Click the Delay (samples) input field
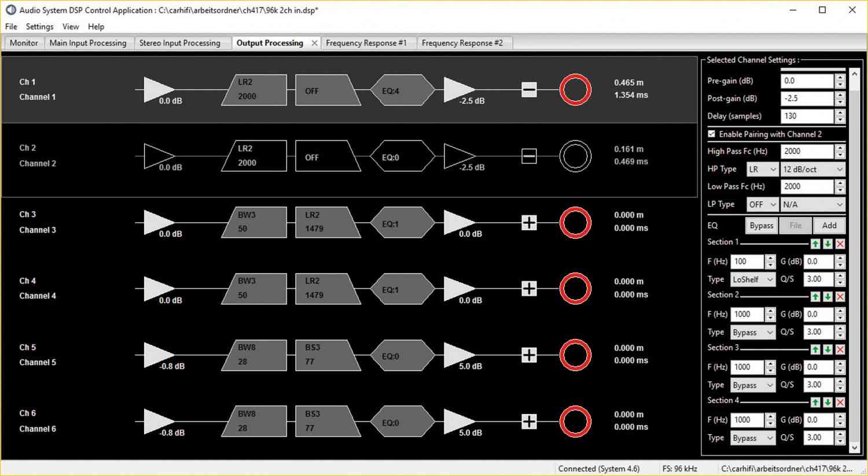The image size is (868, 476). tap(807, 116)
